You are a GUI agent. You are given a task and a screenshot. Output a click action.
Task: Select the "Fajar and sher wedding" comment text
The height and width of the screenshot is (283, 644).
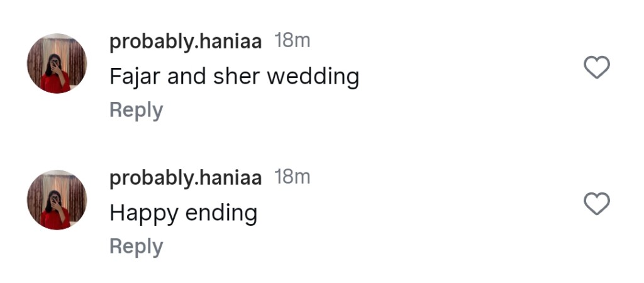pos(234,77)
